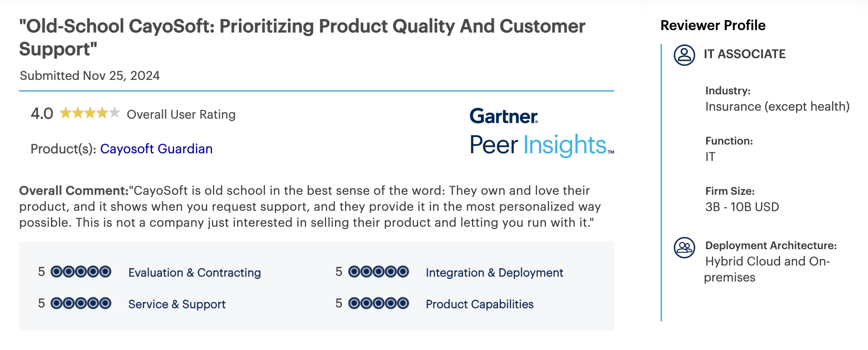This screenshot has width=868, height=350.
Task: Click Evaluation & Contracting rating circles
Action: (x=81, y=272)
